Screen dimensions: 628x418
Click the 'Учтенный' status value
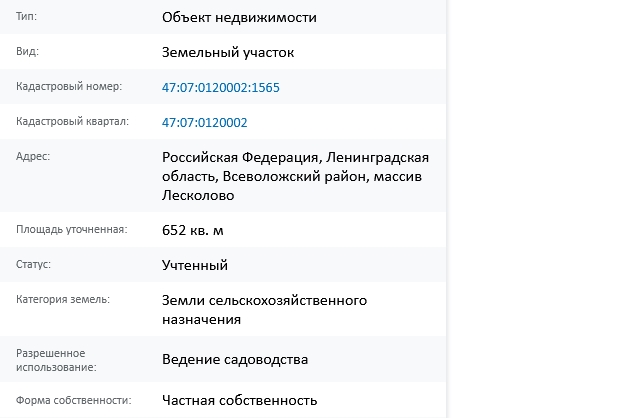pos(195,265)
